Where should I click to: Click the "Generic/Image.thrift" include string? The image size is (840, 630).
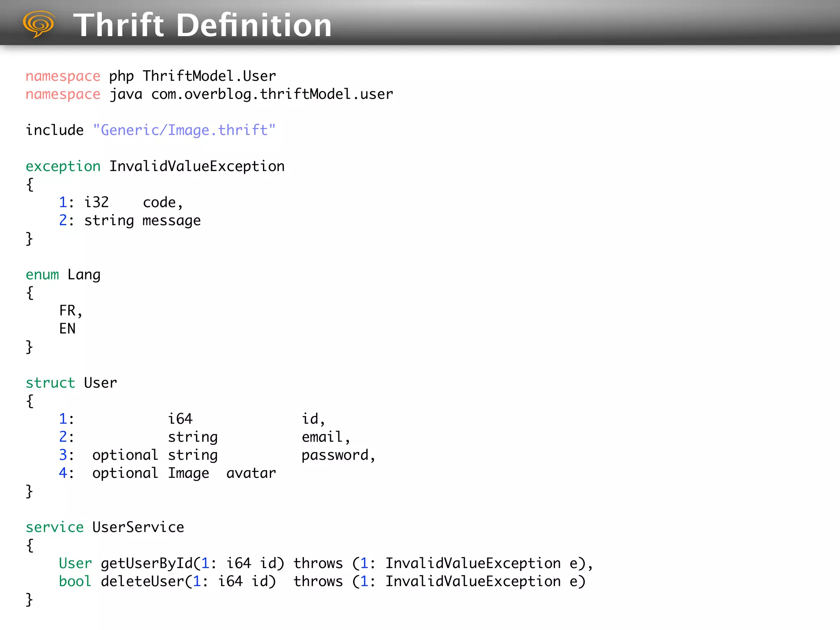pyautogui.click(x=184, y=130)
